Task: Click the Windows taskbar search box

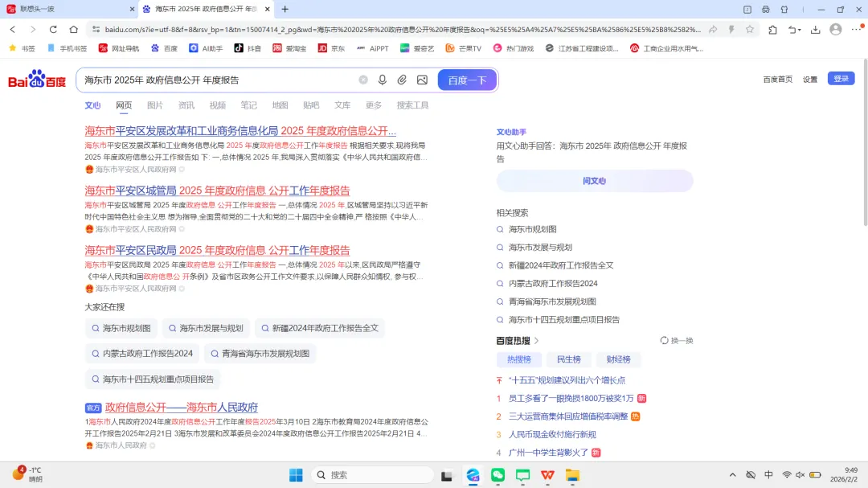Action: [373, 475]
